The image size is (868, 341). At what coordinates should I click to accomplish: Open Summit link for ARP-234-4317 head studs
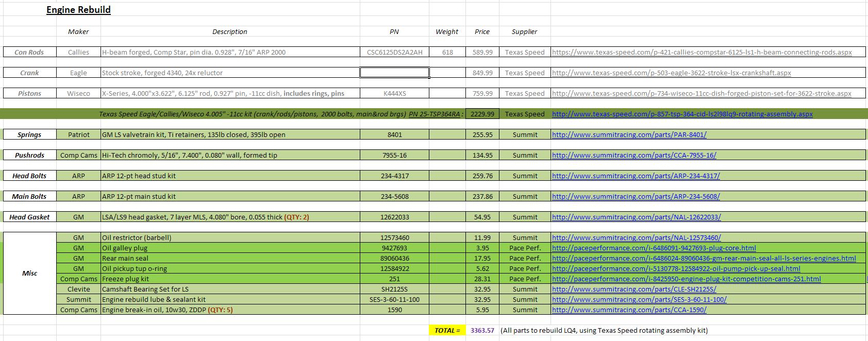636,176
